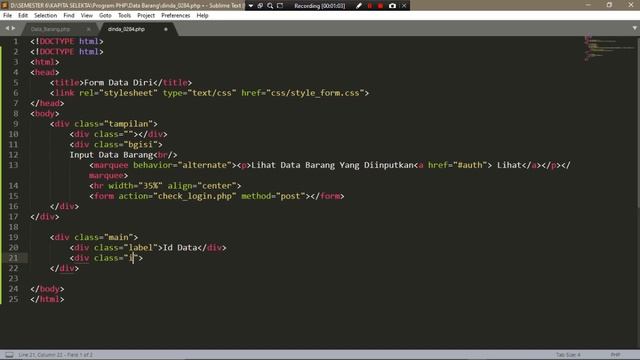Click the "alternate" behavior value
Viewport: 640px width, 360px height.
[204, 165]
